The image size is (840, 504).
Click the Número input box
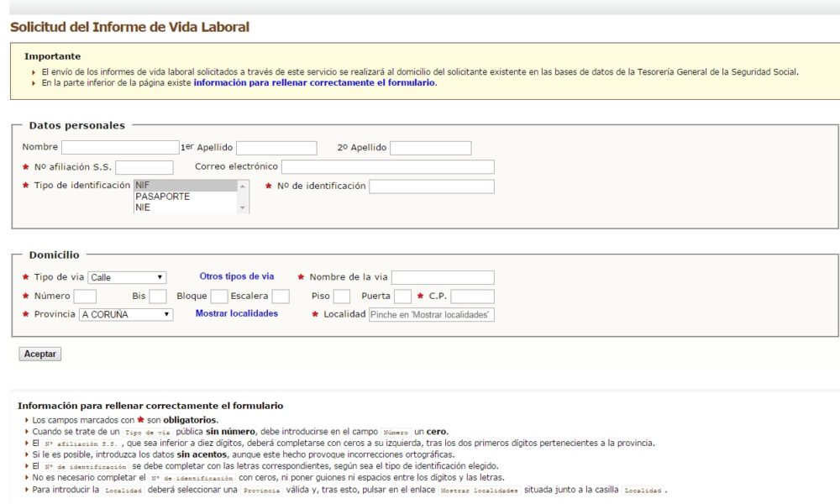(85, 297)
